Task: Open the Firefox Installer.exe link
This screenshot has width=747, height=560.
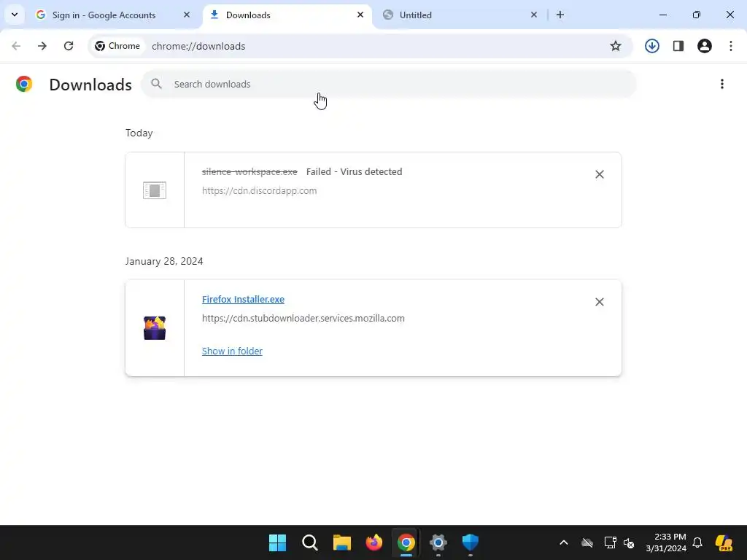Action: (243, 299)
